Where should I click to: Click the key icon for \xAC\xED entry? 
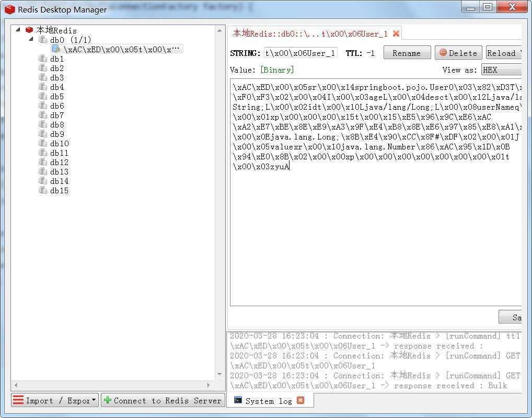(56, 49)
